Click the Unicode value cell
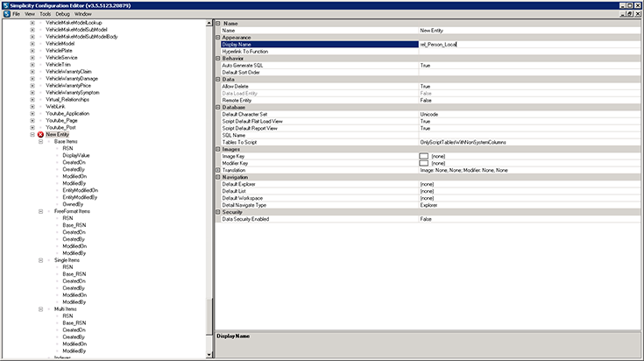Image resolution: width=644 pixels, height=361 pixels. (529, 114)
